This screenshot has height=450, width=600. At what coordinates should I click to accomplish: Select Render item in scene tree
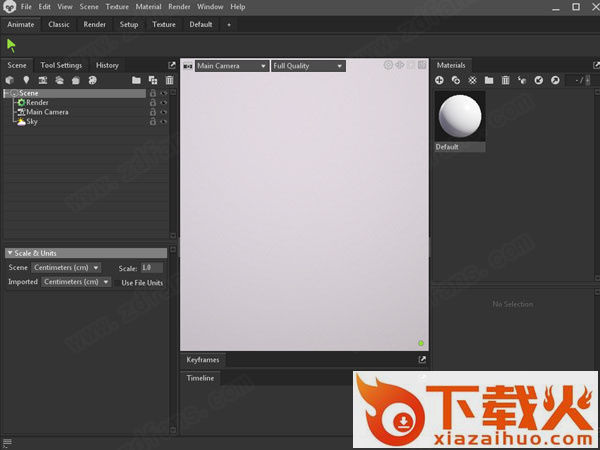pyautogui.click(x=37, y=103)
